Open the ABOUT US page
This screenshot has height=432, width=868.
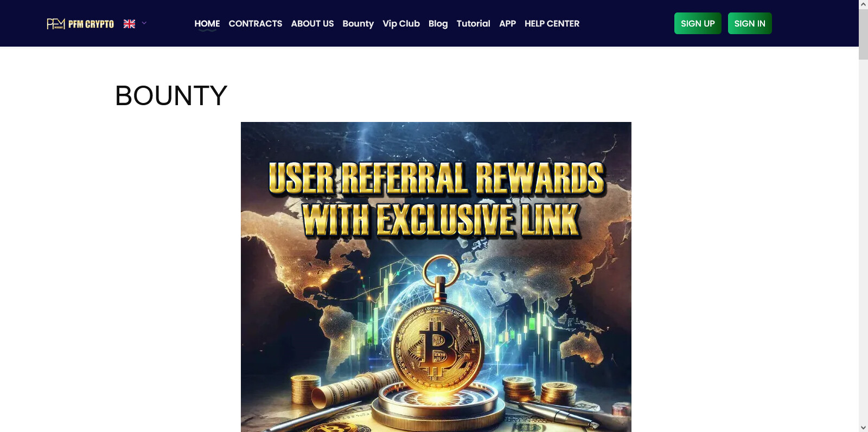click(312, 23)
